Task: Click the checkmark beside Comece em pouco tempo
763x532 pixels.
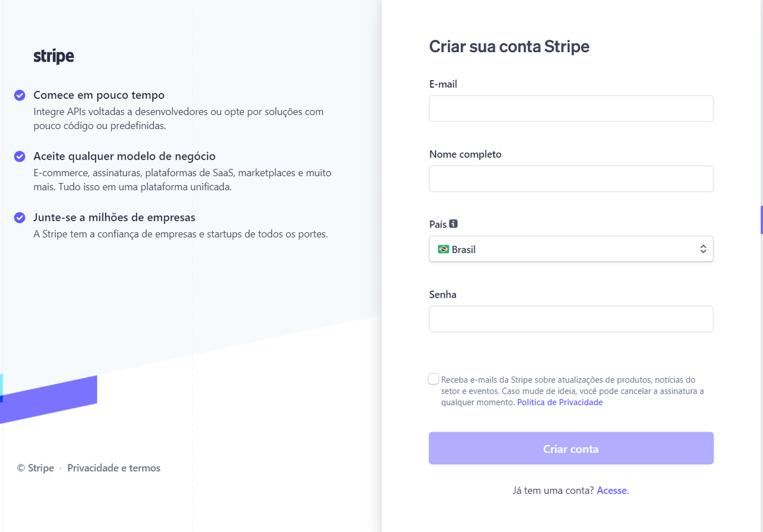Action: [x=20, y=95]
